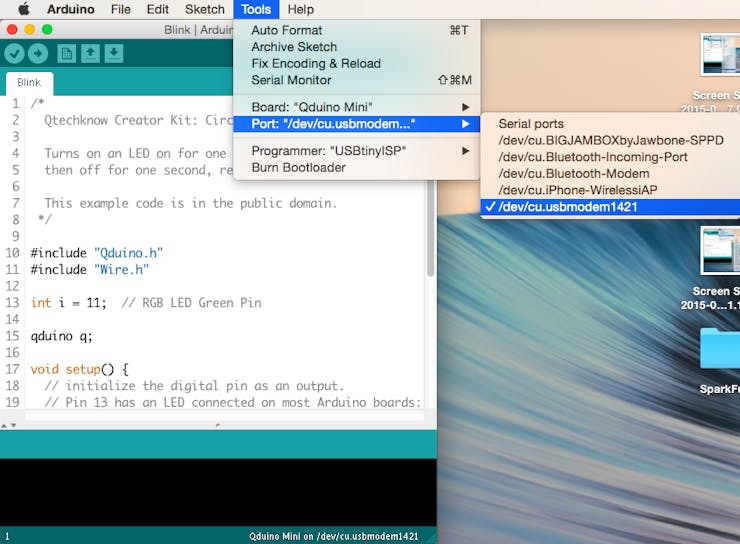Open the Apple menu

[23, 9]
